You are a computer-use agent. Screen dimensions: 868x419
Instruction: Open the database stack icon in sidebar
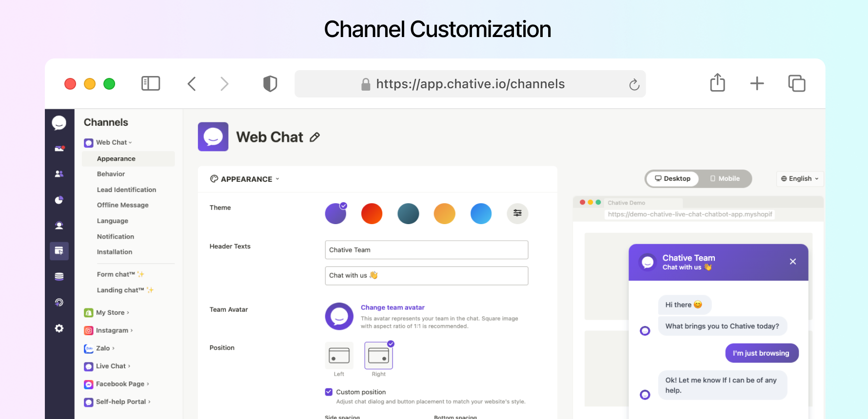coord(59,276)
